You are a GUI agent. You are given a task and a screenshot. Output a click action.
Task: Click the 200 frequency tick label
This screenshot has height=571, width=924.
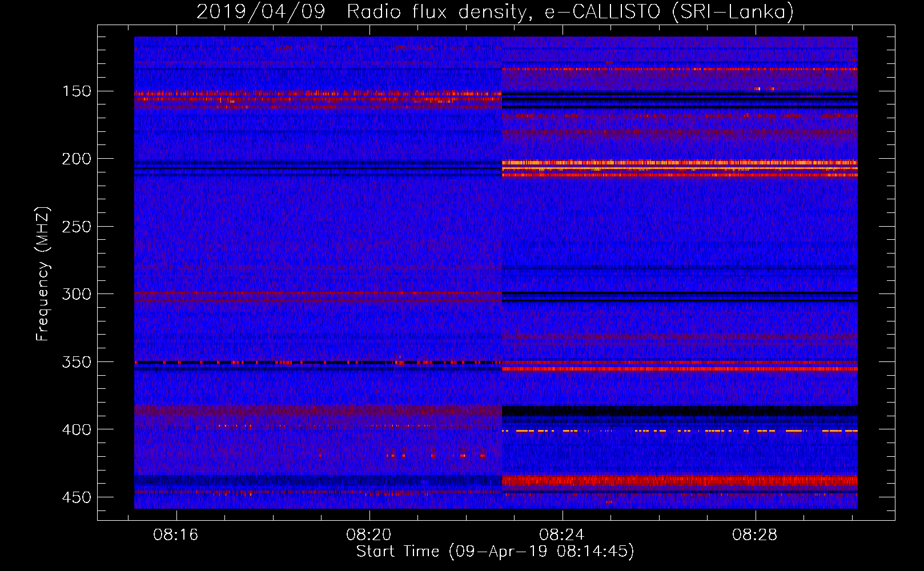[x=77, y=159]
